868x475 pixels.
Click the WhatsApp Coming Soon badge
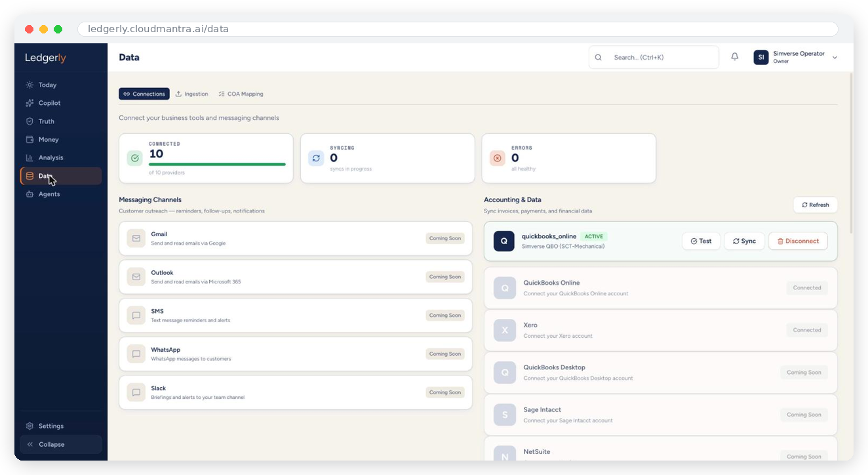(445, 354)
